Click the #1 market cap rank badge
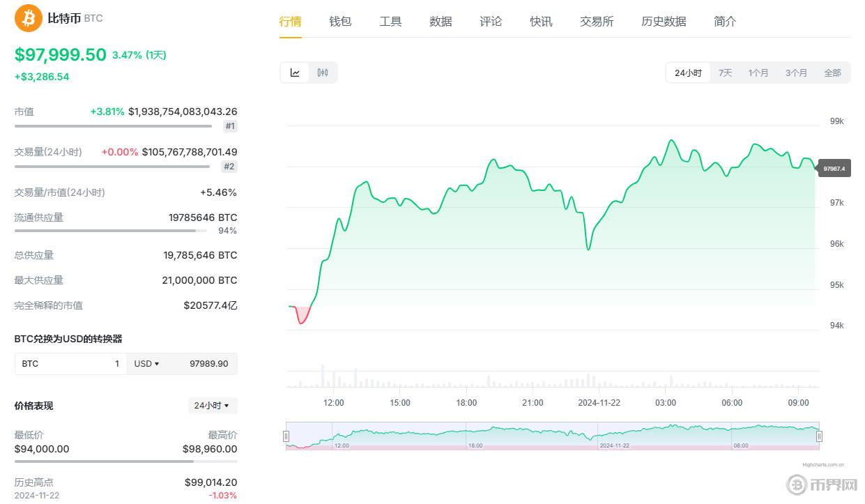The height and width of the screenshot is (504, 865). [x=229, y=126]
